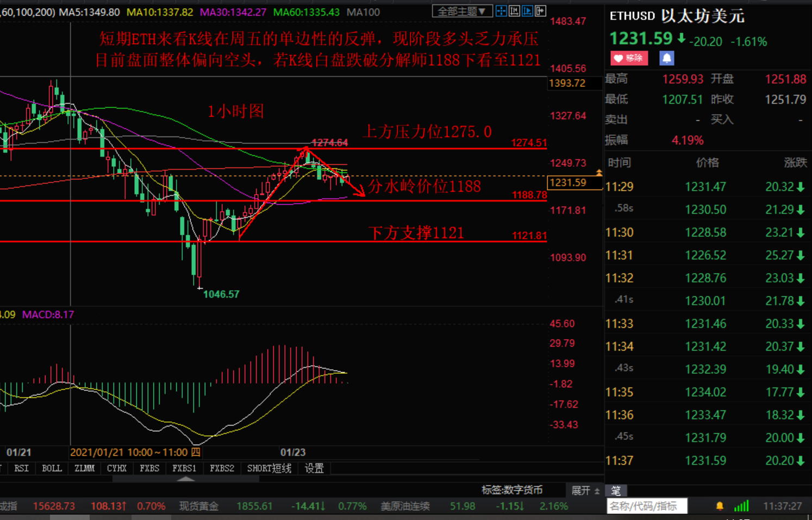Click the 笔 tick tab

coord(616,491)
